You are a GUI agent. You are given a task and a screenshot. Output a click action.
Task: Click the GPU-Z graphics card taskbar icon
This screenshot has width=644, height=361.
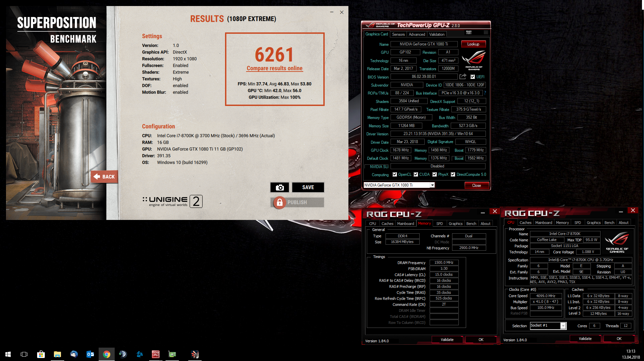coord(172,354)
